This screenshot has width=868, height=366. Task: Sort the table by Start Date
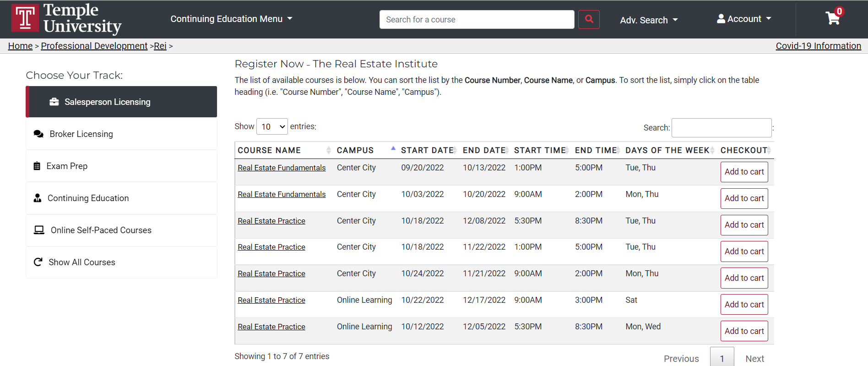[427, 150]
